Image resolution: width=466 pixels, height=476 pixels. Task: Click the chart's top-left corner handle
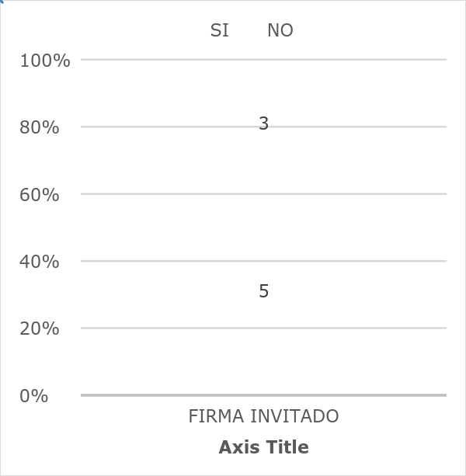tap(2, 2)
